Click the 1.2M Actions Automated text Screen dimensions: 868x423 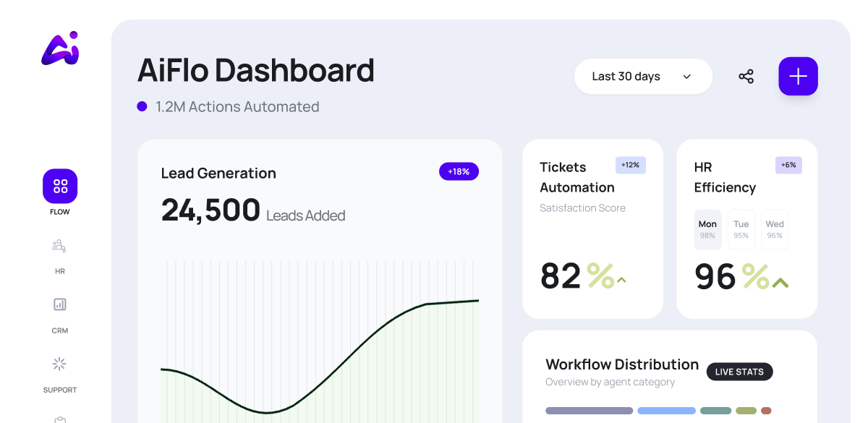[237, 106]
